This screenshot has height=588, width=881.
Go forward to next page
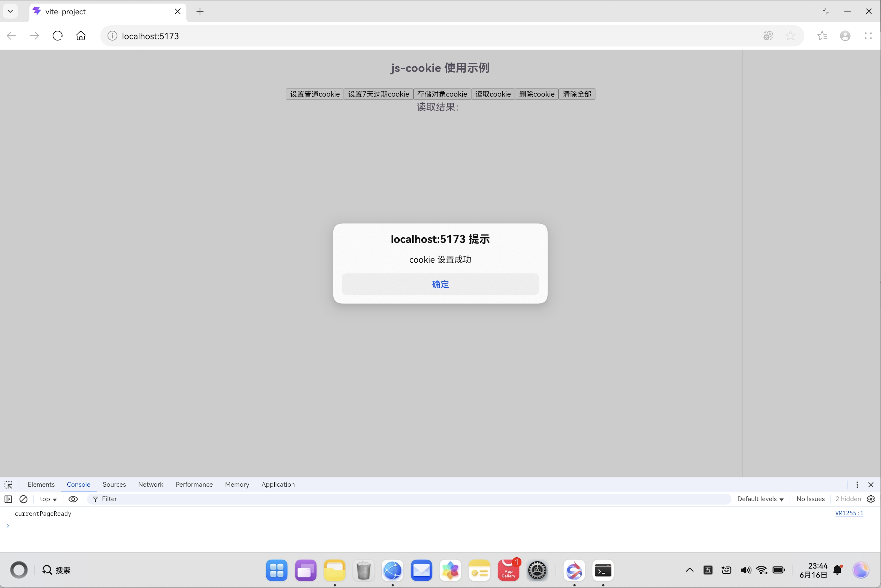click(x=35, y=36)
